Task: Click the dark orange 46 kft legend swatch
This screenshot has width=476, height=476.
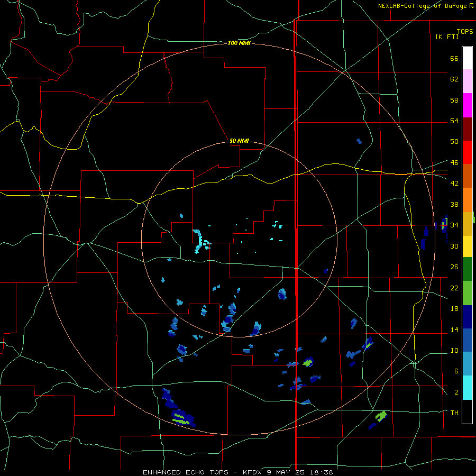Action: [467, 176]
